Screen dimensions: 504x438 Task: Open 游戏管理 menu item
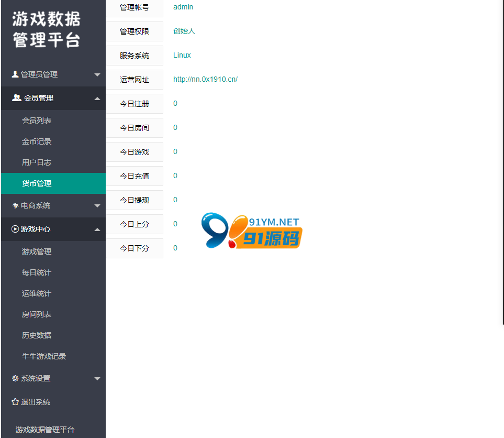click(53, 251)
